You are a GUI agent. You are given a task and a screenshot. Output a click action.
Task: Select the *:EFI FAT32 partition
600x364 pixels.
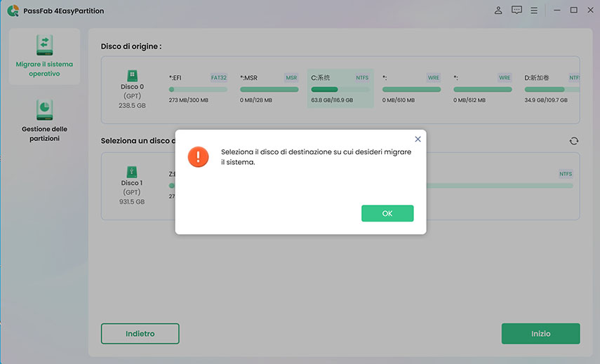(x=198, y=88)
